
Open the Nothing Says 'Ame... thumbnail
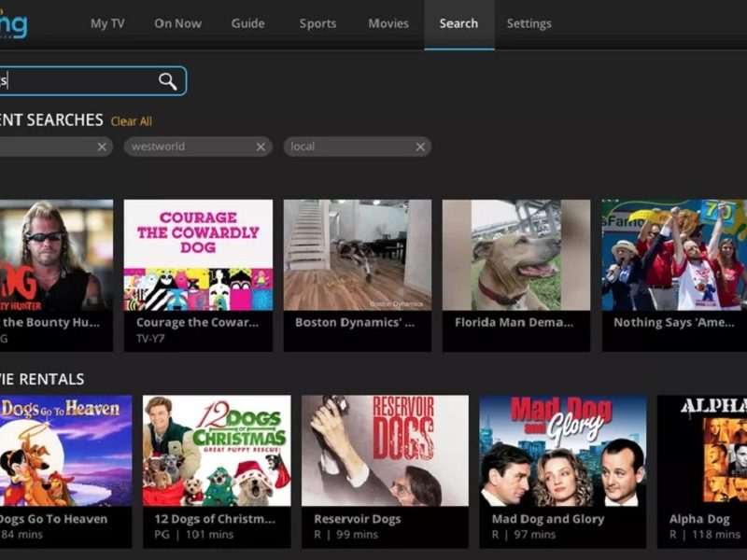pos(674,255)
